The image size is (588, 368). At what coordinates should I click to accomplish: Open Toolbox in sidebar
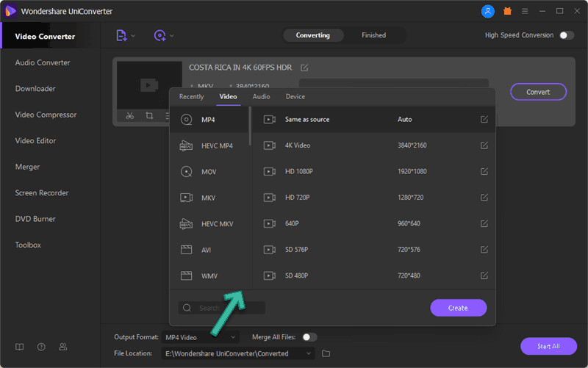pyautogui.click(x=28, y=245)
